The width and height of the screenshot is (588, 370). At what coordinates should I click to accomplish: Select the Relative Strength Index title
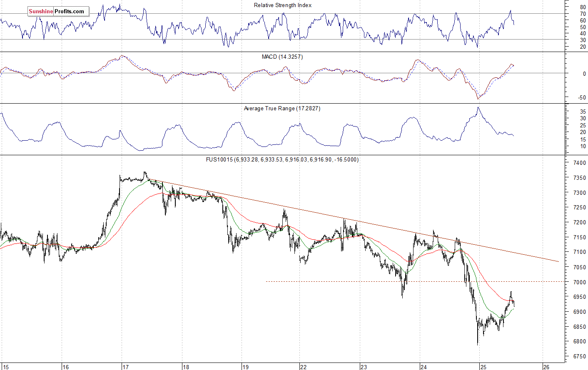(283, 5)
